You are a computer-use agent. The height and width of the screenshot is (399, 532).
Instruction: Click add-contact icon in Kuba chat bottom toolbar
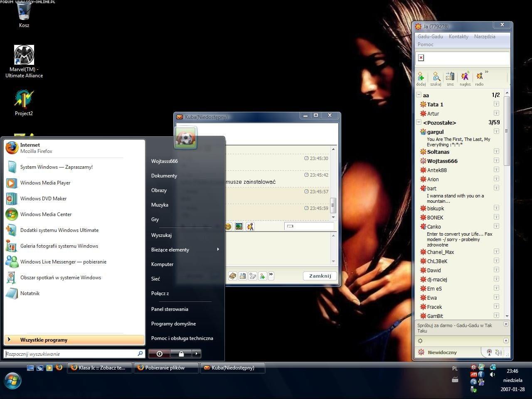263,276
